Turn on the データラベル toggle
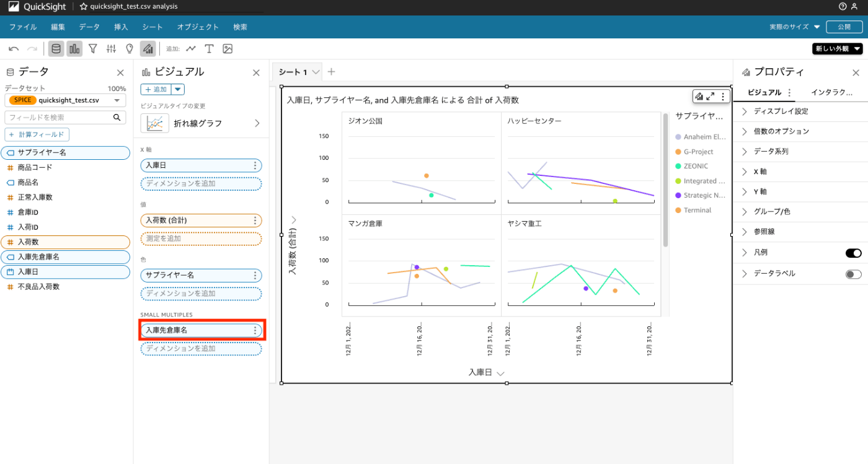The image size is (868, 464). (x=853, y=274)
